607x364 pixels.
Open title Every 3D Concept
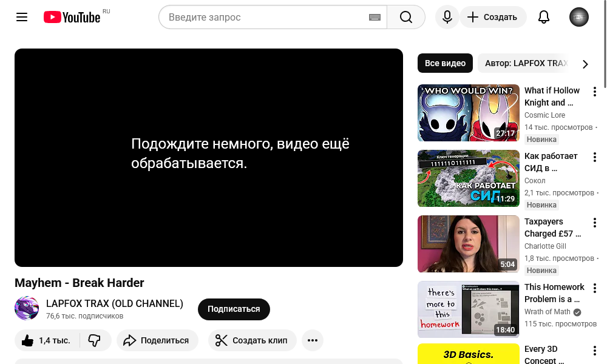(x=544, y=354)
